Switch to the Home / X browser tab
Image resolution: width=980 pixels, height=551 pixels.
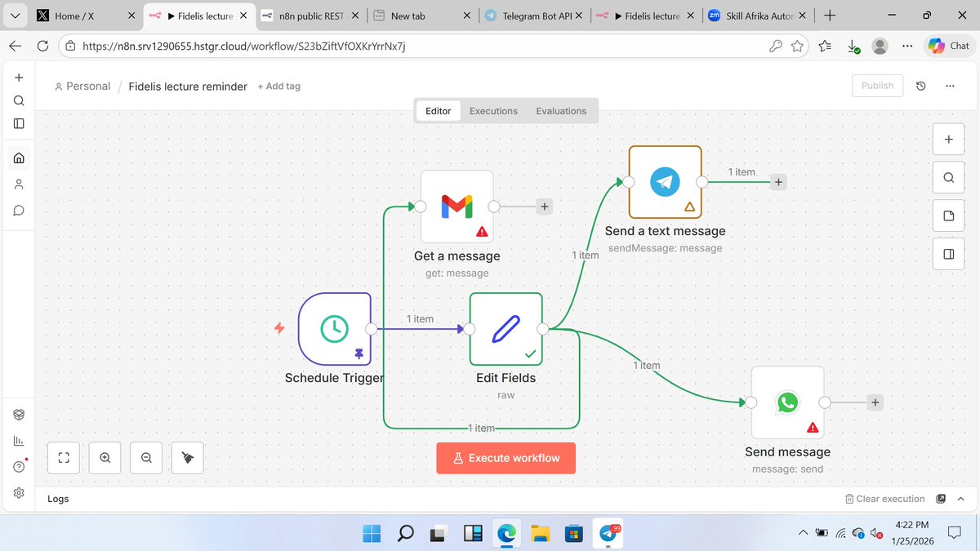point(85,16)
